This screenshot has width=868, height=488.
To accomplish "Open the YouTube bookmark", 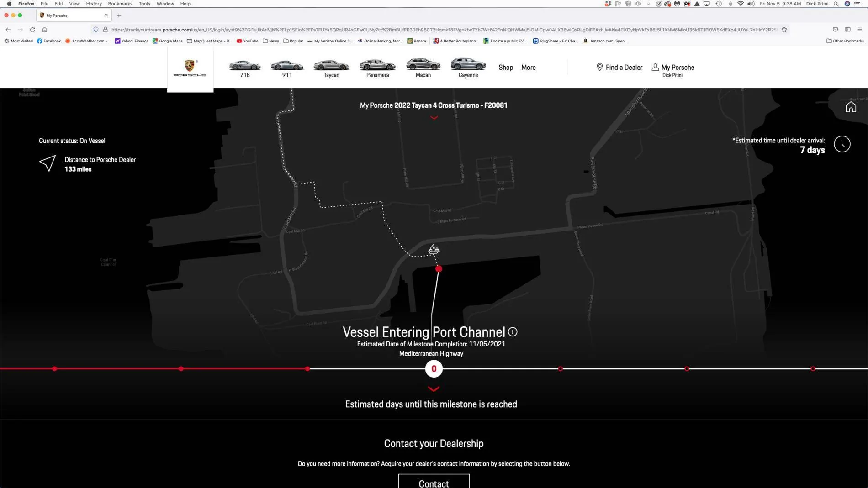I will (248, 41).
